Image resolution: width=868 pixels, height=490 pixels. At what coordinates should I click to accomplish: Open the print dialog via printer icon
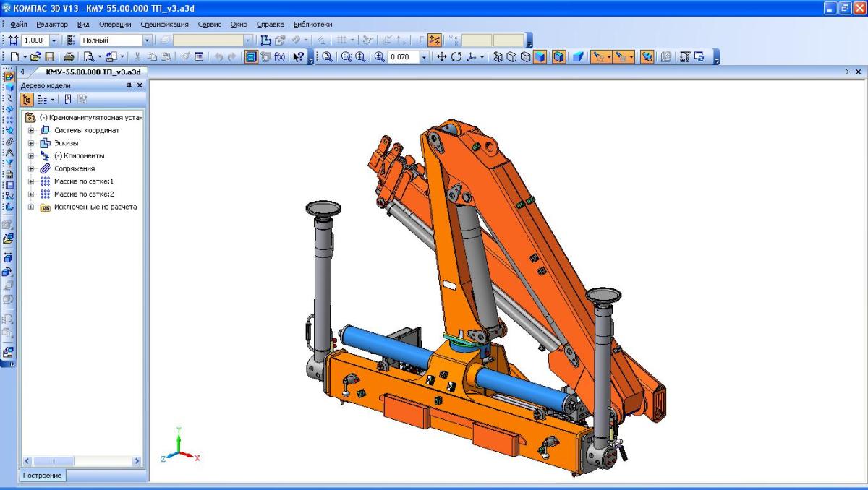point(69,57)
